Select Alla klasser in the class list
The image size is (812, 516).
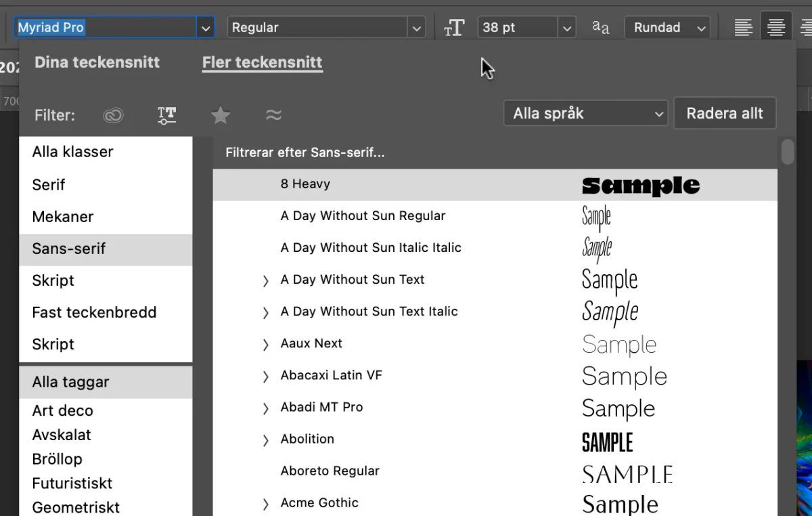[106, 152]
